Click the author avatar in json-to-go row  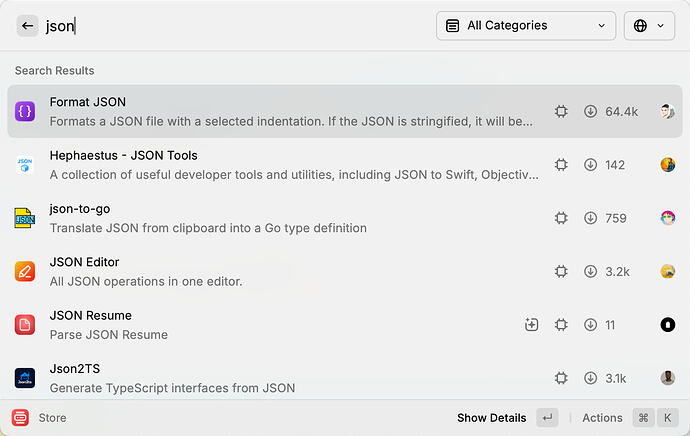(x=668, y=218)
